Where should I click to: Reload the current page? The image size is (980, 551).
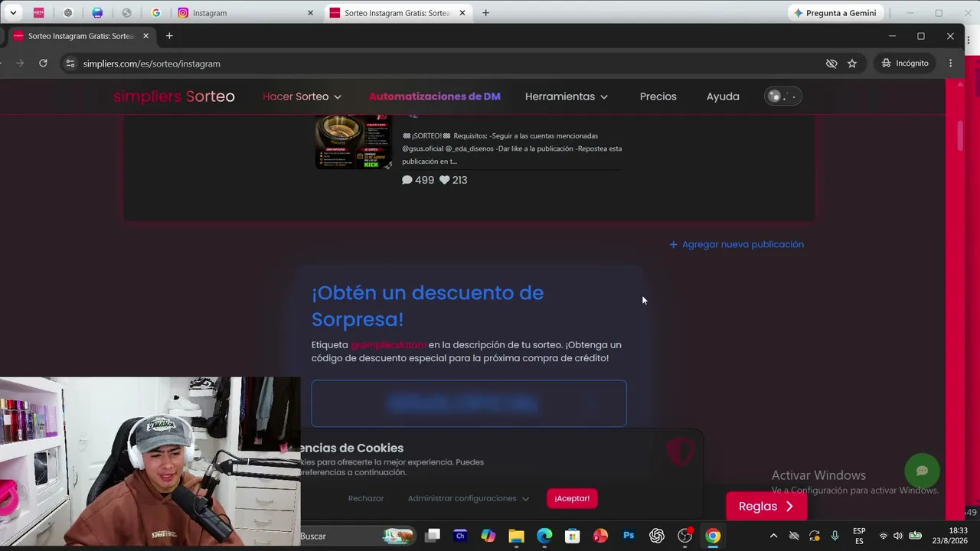coord(43,64)
